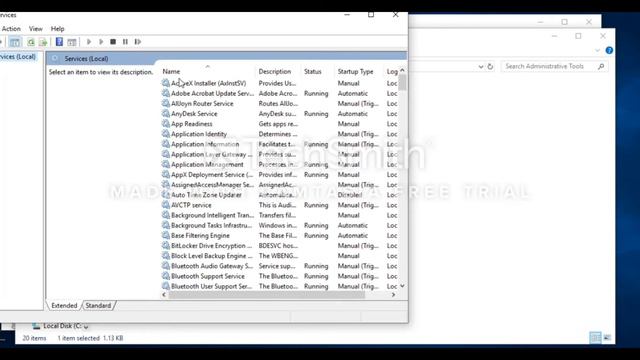
Task: Click the play icon right beside the Stop icon
Action: tap(101, 42)
